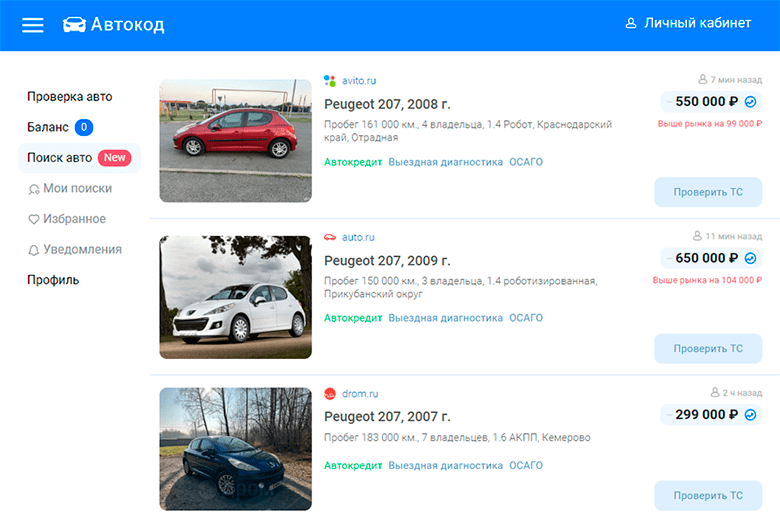Click the Автокод car logo

point(113,24)
